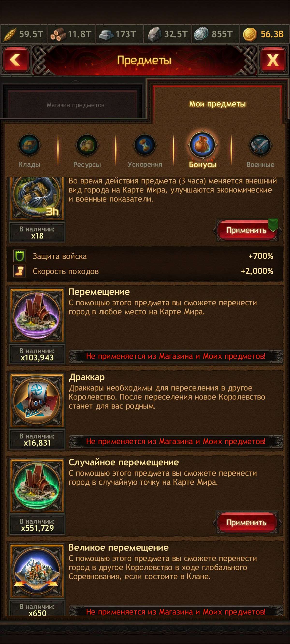Image resolution: width=290 pixels, height=644 pixels.
Task: Apply the 3h city skin item
Action: [x=246, y=230]
